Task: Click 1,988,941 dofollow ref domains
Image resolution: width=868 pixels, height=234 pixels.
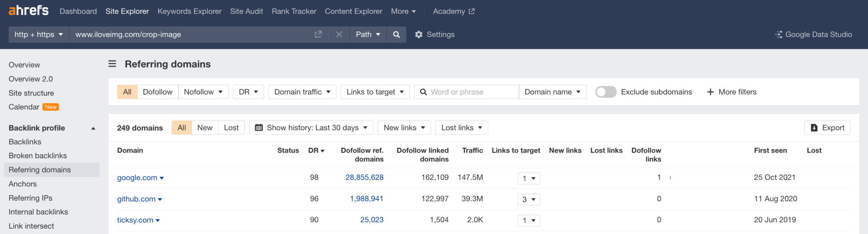Action: [x=366, y=199]
